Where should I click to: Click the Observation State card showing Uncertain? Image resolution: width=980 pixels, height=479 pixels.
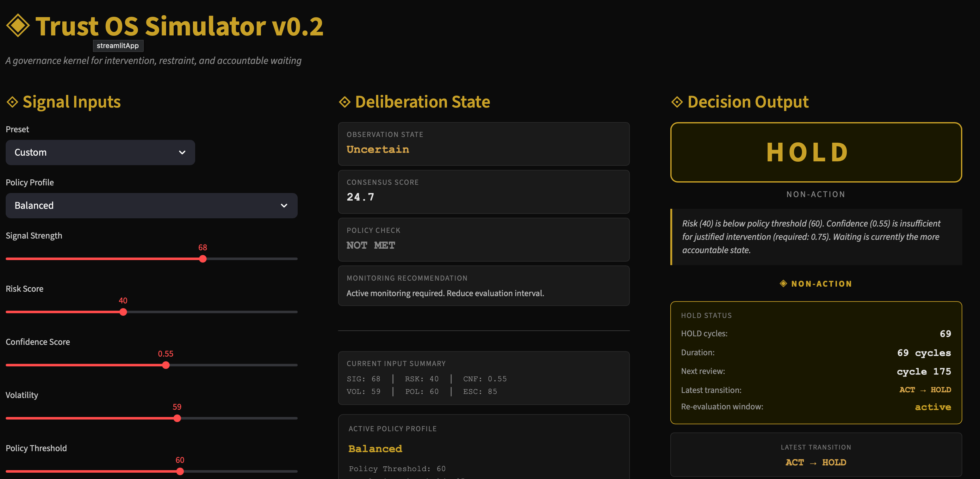[484, 144]
